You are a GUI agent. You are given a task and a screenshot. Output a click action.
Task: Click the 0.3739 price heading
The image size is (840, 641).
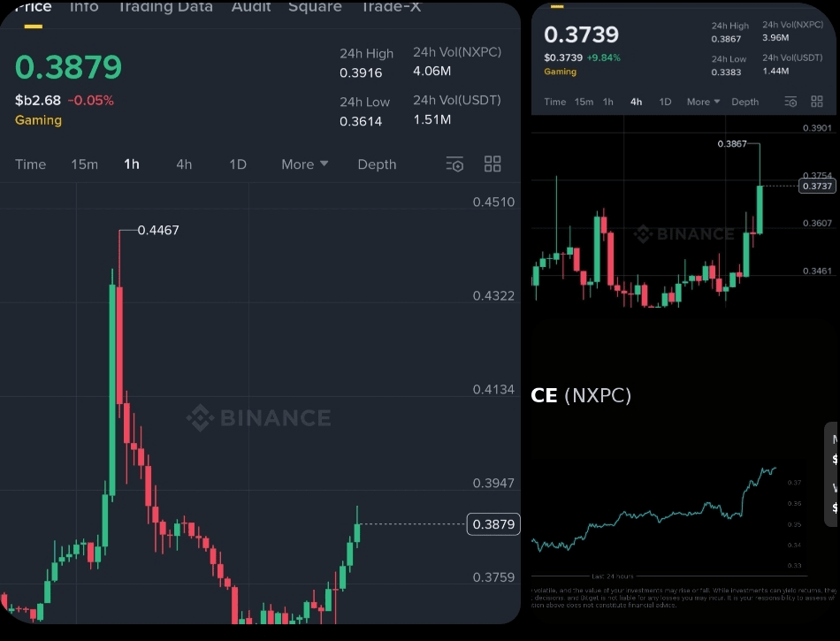581,34
